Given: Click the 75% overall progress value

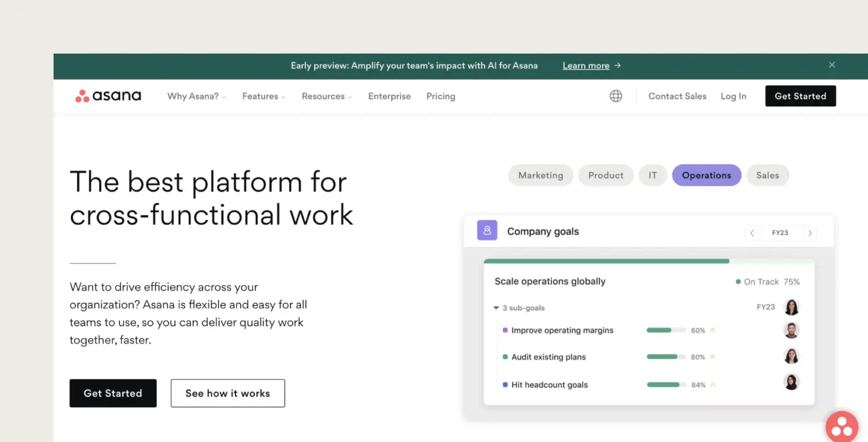Looking at the screenshot, I should click(792, 282).
